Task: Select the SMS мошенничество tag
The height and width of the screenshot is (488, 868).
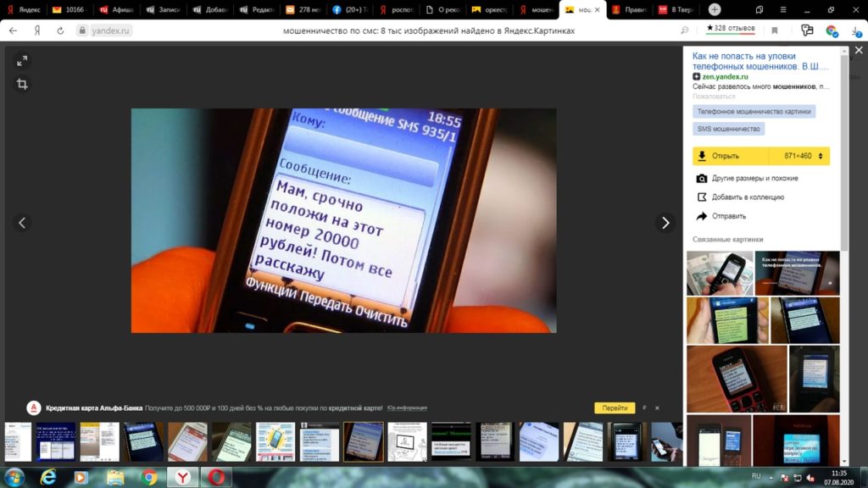Action: click(x=728, y=129)
